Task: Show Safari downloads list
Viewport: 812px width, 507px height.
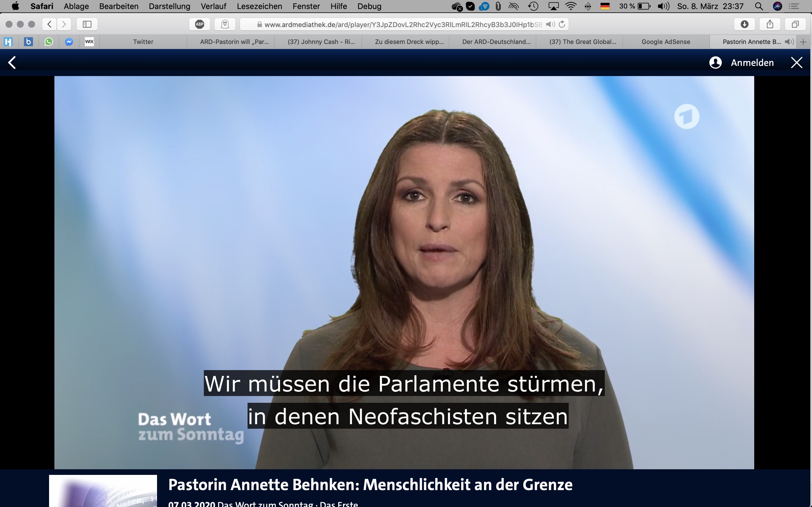Action: pyautogui.click(x=744, y=24)
